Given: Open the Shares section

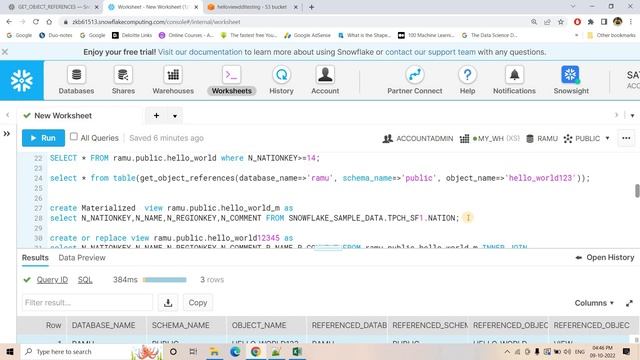Looking at the screenshot, I should tap(123, 80).
